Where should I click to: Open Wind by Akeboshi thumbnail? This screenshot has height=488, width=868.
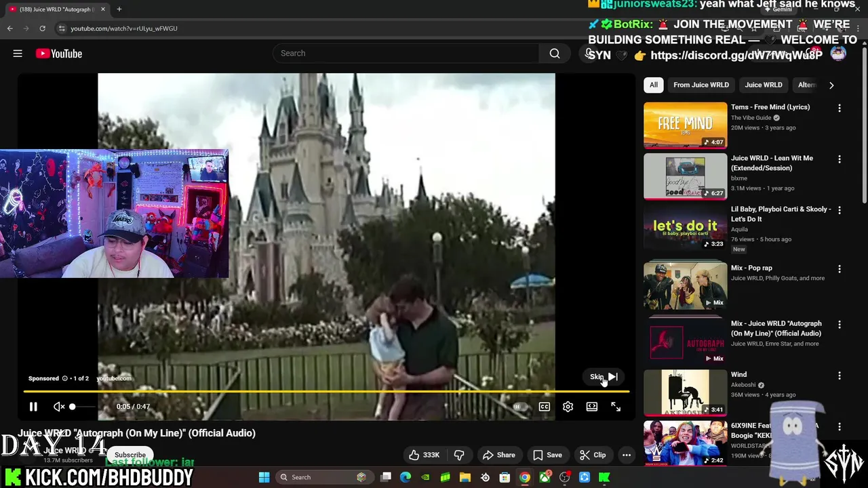pyautogui.click(x=685, y=392)
